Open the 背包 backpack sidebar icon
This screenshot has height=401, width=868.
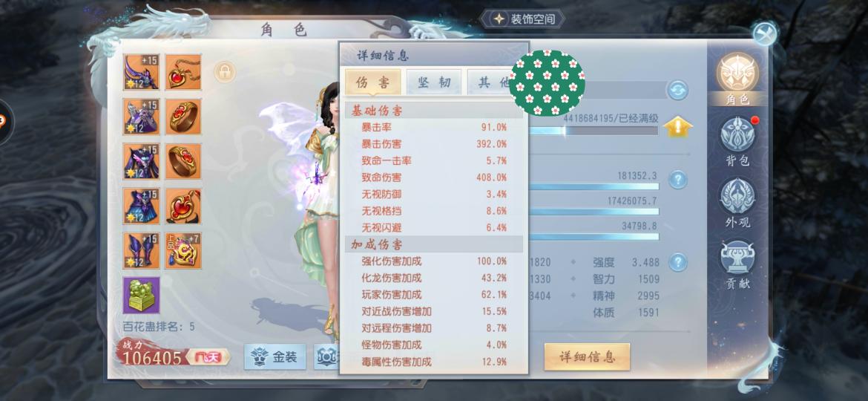pos(737,141)
